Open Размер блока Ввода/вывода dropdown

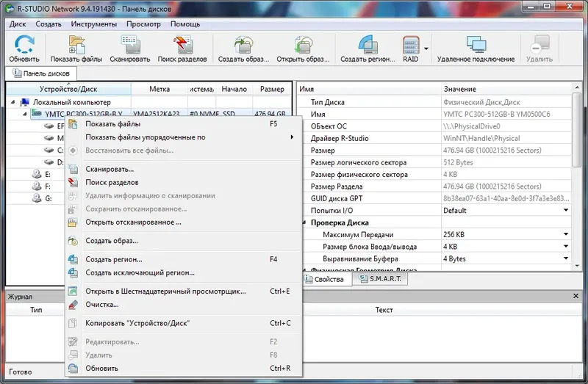point(566,246)
